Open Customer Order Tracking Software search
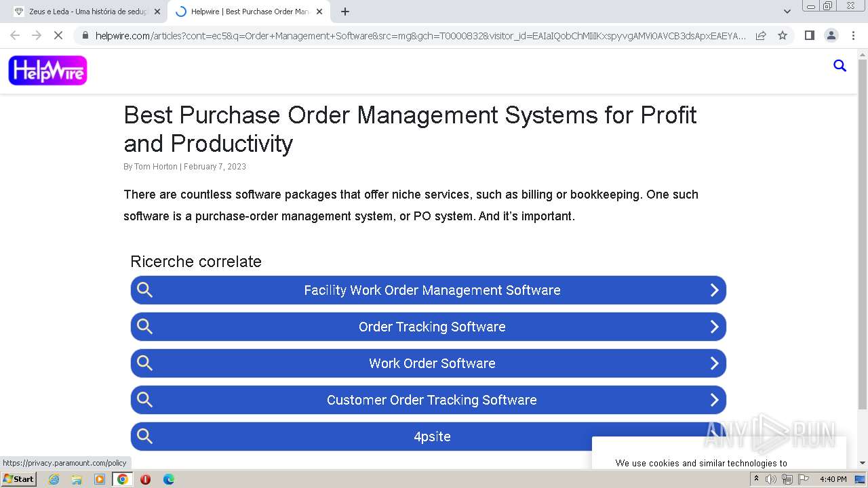This screenshot has width=868, height=488. [429, 400]
